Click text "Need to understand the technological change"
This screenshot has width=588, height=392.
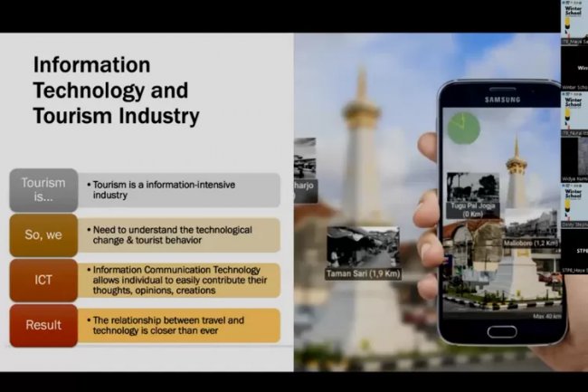tap(172, 234)
